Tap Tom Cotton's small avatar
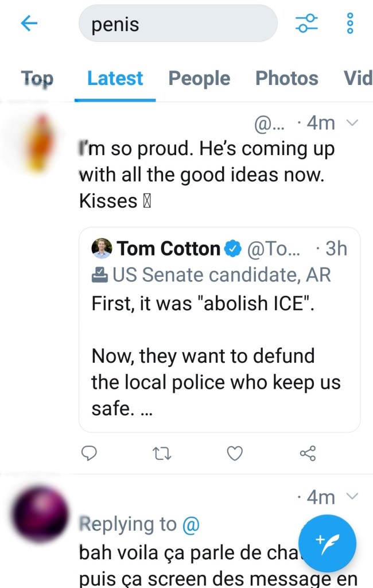The image size is (373, 588). (102, 249)
